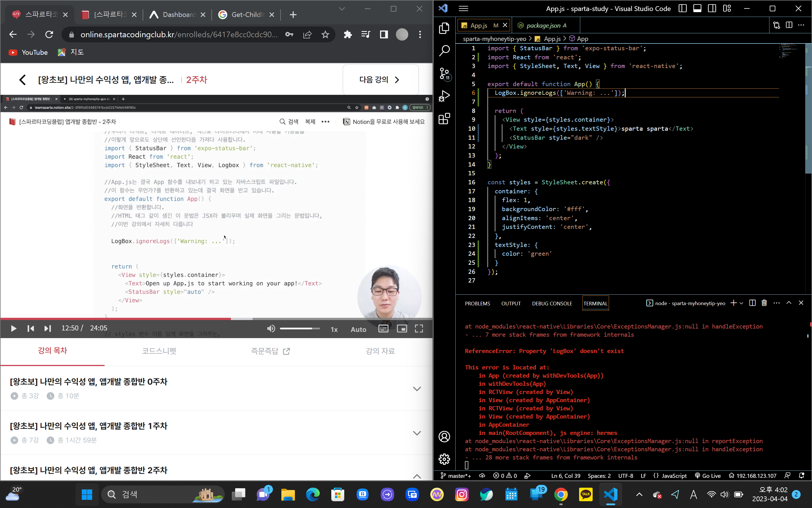Skip to previous lecture video

pyautogui.click(x=30, y=328)
